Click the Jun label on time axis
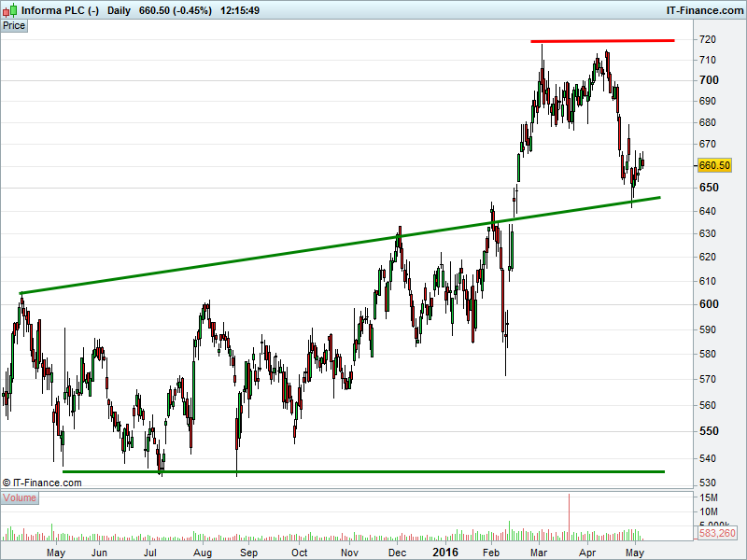The width and height of the screenshot is (747, 560). [99, 553]
